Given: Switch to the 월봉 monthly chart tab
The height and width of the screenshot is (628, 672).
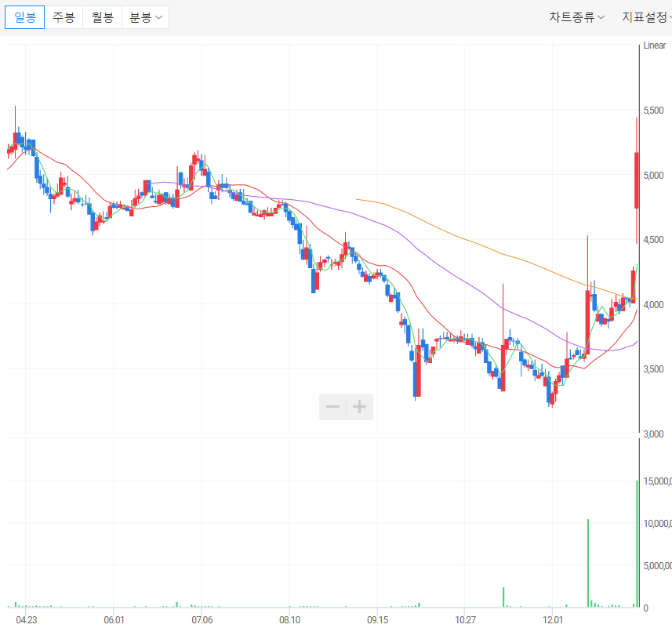Looking at the screenshot, I should 103,17.
